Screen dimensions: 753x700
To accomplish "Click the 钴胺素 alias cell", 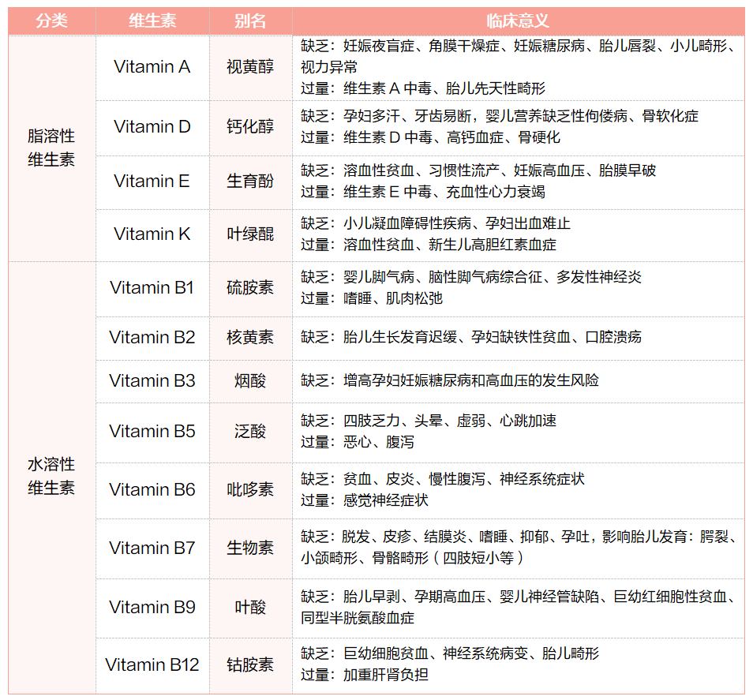I will (x=250, y=665).
